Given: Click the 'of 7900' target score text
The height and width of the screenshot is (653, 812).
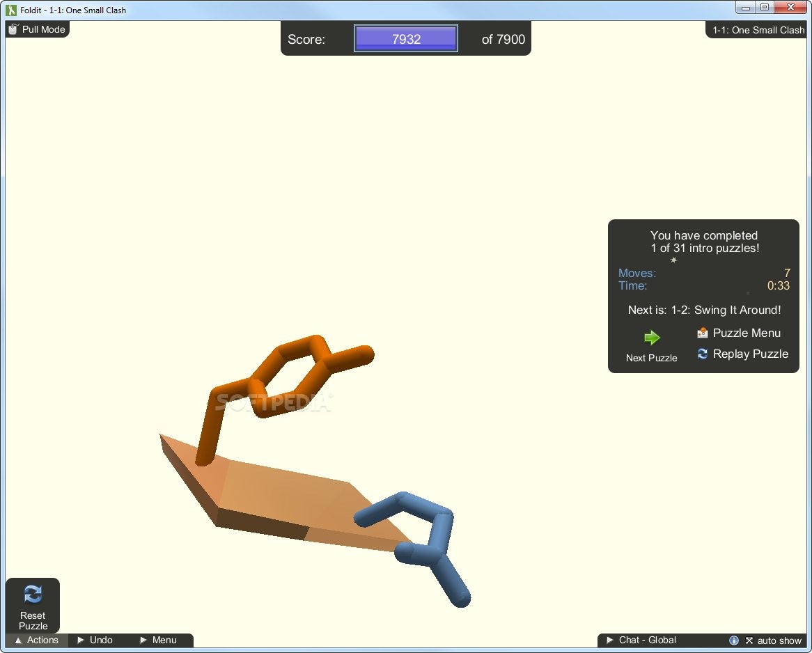Looking at the screenshot, I should click(x=503, y=40).
